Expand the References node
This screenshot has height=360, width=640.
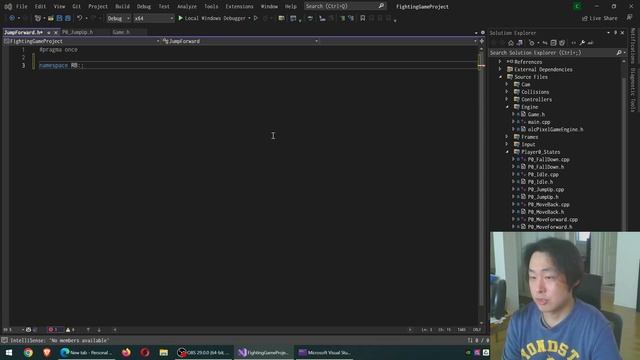tap(500, 62)
